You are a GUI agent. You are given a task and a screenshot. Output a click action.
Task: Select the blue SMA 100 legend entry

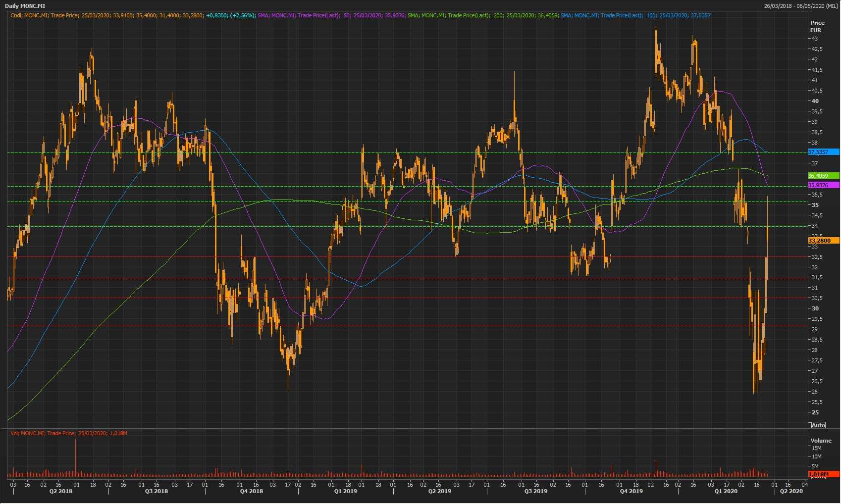tap(635, 15)
